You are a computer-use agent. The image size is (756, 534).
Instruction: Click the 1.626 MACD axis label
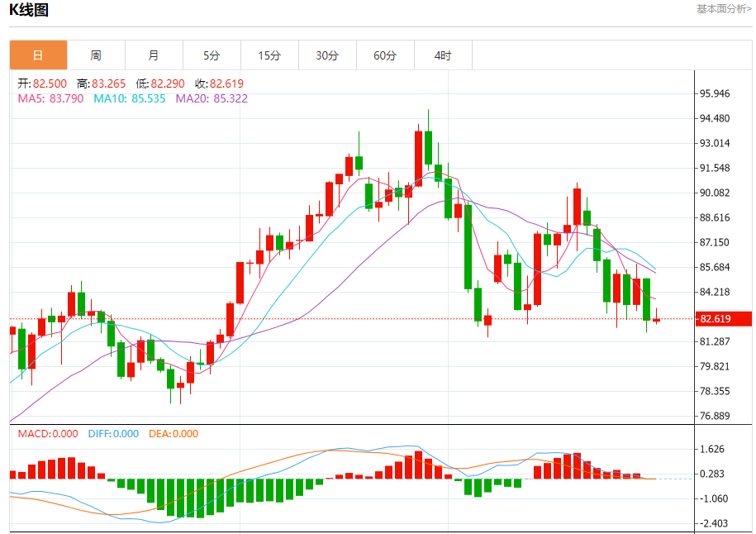[712, 449]
